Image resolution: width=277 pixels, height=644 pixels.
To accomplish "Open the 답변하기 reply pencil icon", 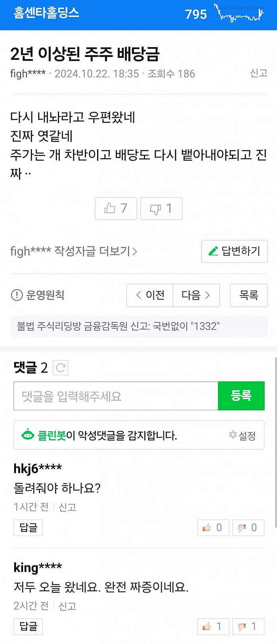I will point(214,251).
